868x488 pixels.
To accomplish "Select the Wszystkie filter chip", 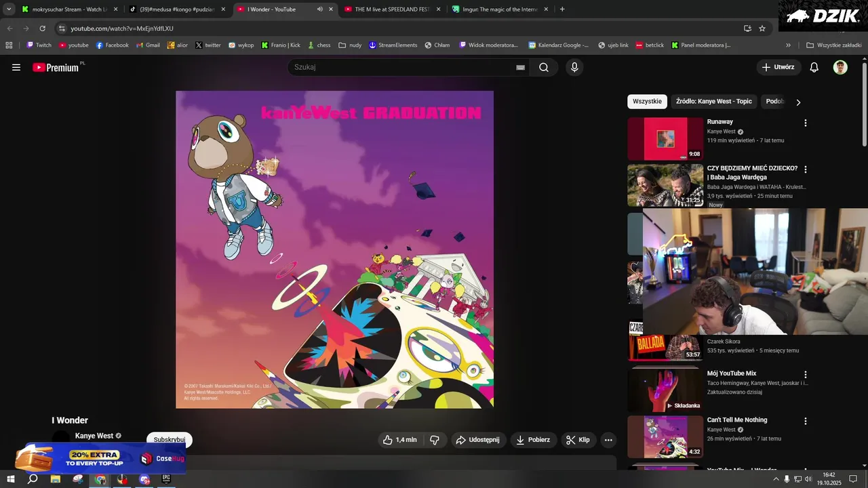I will [x=647, y=102].
